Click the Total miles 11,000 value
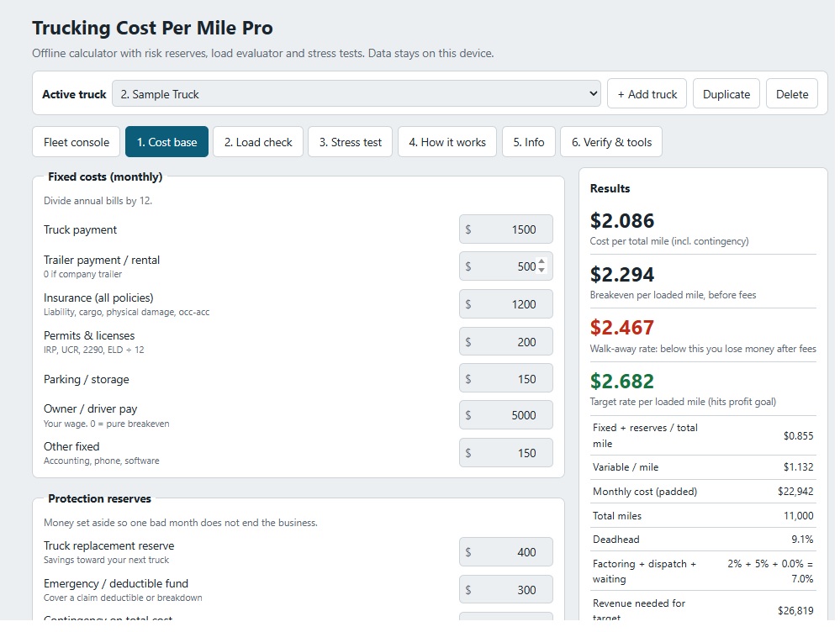 [x=798, y=516]
